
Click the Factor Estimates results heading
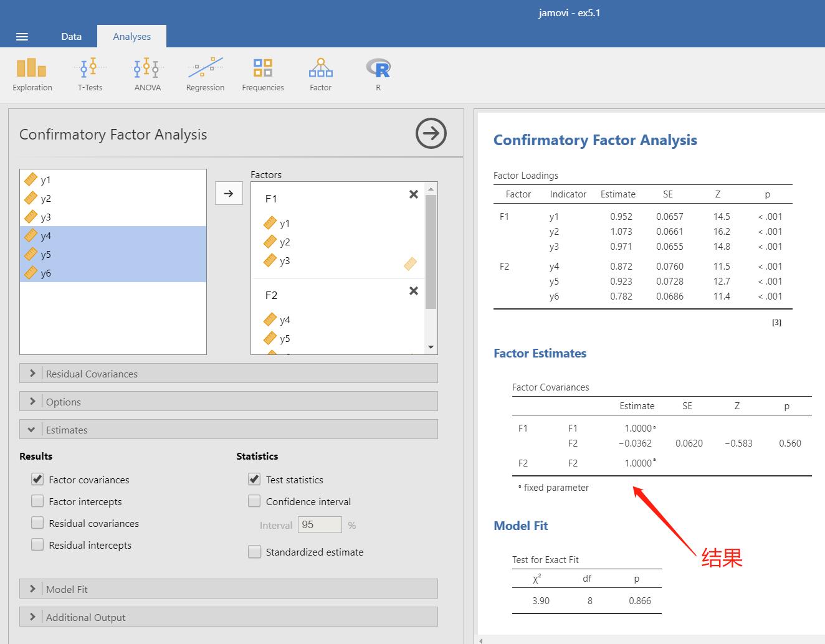(x=540, y=353)
